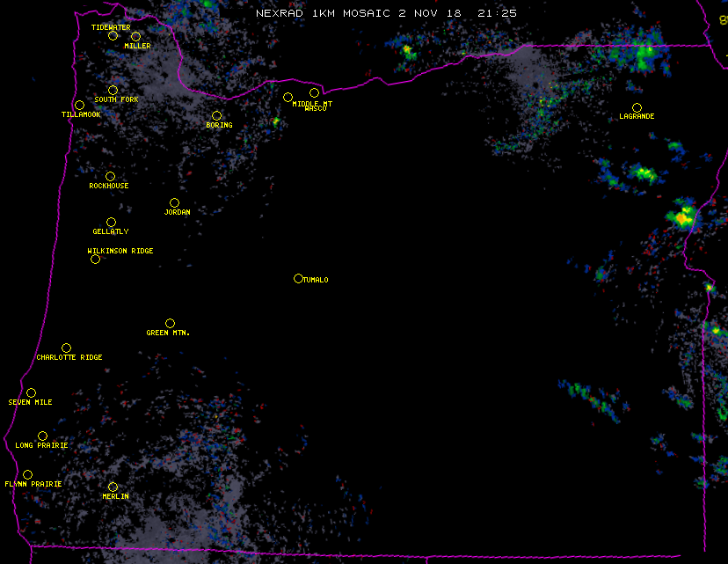Screen dimensions: 728x564
Task: Click the Rockhouse station circle
Action: point(110,176)
